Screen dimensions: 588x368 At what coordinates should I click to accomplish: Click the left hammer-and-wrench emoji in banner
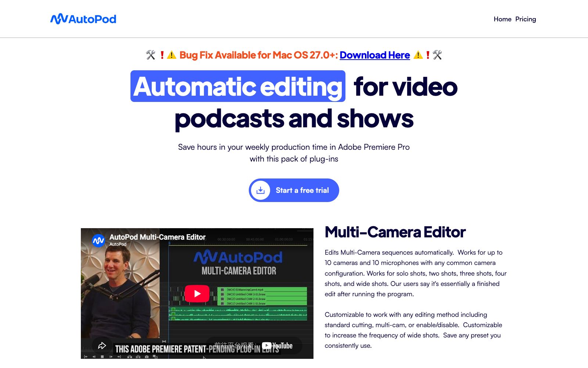coord(151,55)
